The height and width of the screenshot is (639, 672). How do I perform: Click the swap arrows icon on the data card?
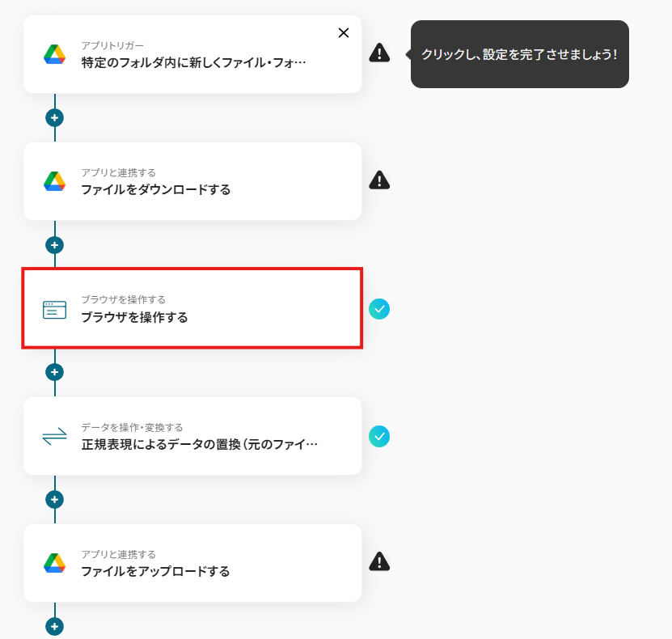pos(54,436)
